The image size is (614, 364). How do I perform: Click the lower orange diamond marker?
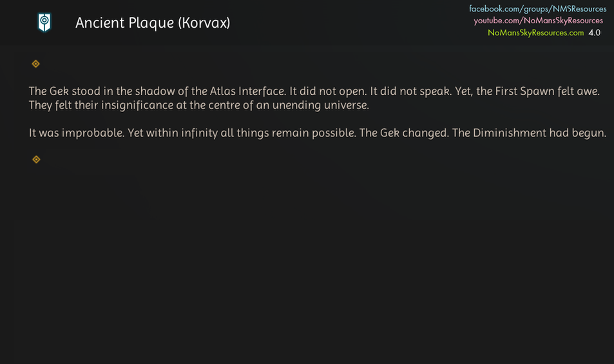[x=36, y=159]
